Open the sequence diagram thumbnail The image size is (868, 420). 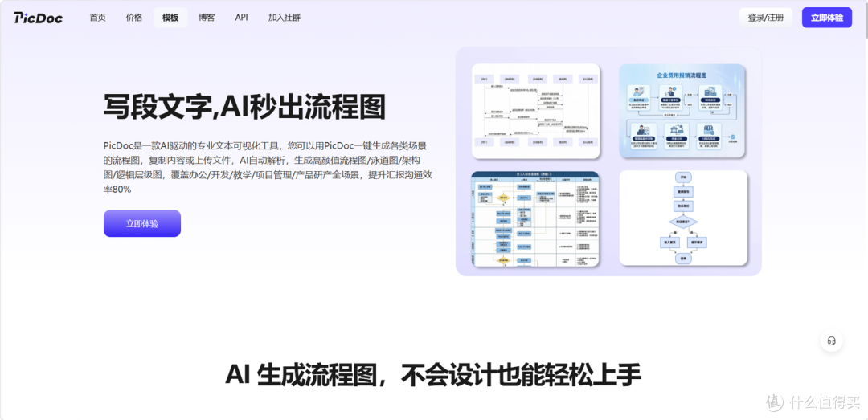point(536,112)
